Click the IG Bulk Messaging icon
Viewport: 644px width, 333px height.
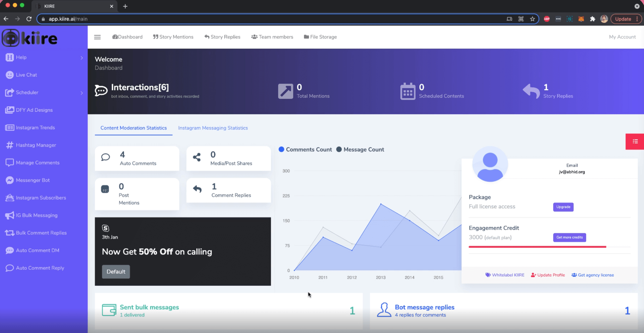coord(9,215)
